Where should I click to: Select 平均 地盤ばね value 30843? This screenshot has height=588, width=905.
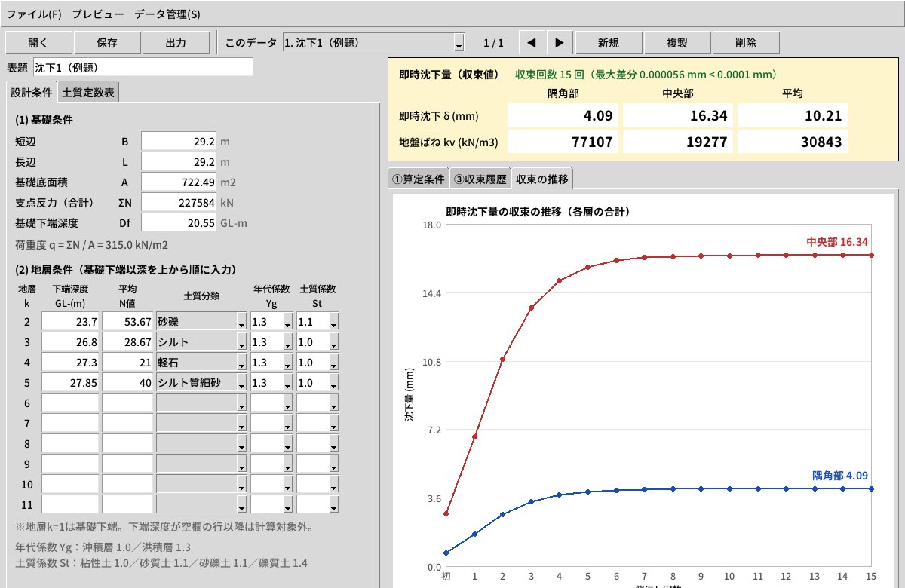793,141
